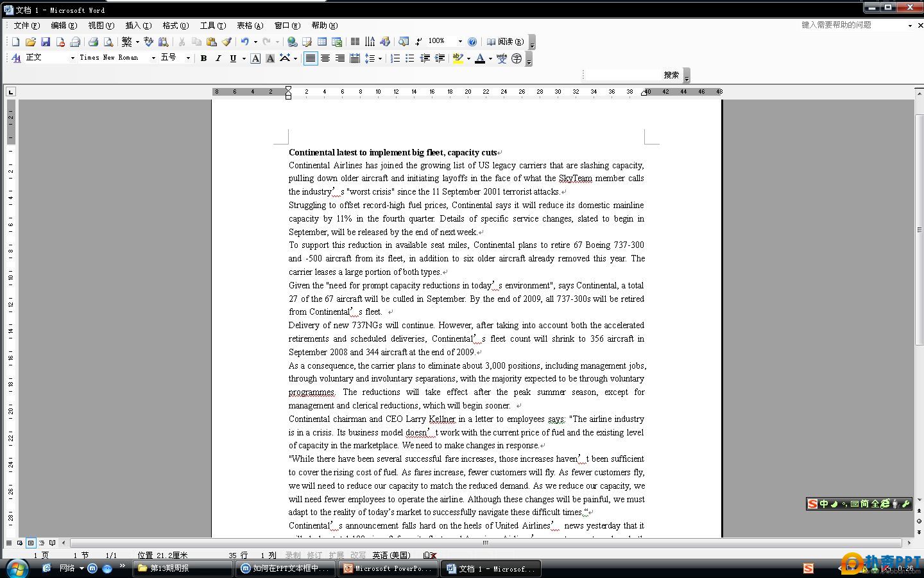The width and height of the screenshot is (924, 578).
Task: Click the Cut scissors icon
Action: (x=182, y=42)
